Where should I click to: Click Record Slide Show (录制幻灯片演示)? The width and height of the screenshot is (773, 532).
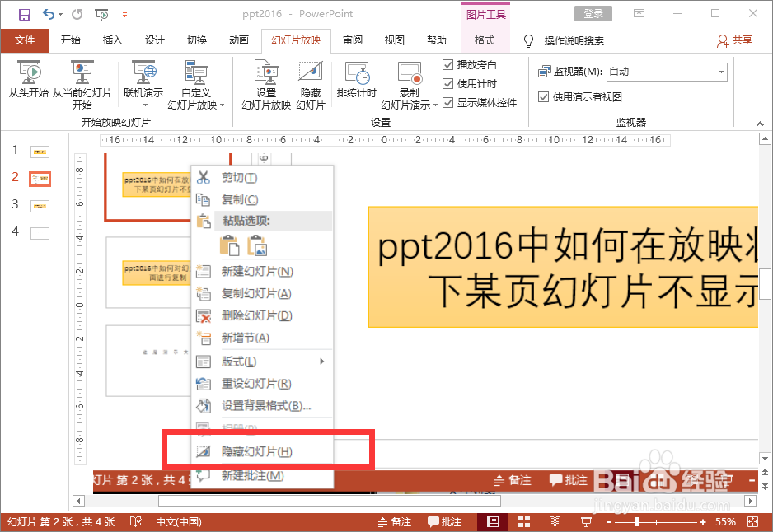410,85
